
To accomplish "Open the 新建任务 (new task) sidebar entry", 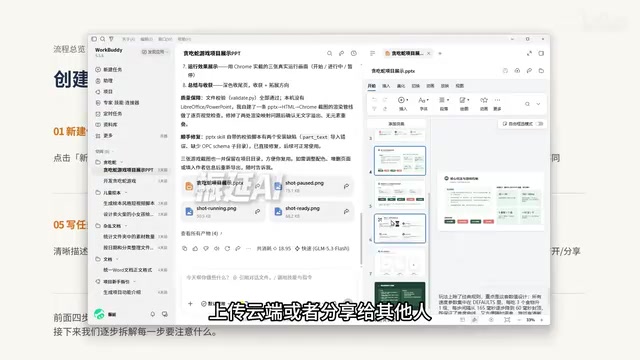I will tap(109, 70).
